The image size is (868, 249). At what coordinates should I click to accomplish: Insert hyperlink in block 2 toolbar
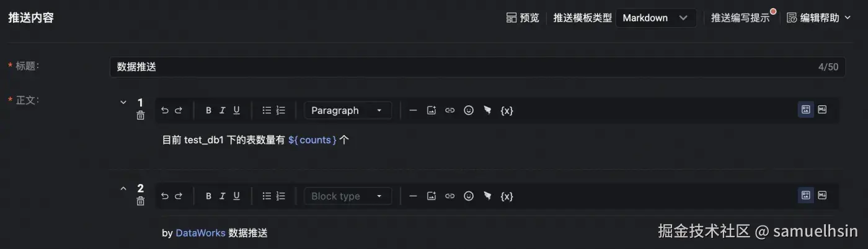[x=450, y=196]
